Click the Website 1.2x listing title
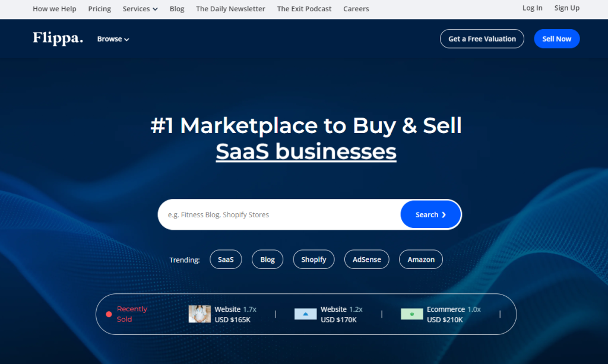Screen dimensions: 608x364 coord(341,309)
